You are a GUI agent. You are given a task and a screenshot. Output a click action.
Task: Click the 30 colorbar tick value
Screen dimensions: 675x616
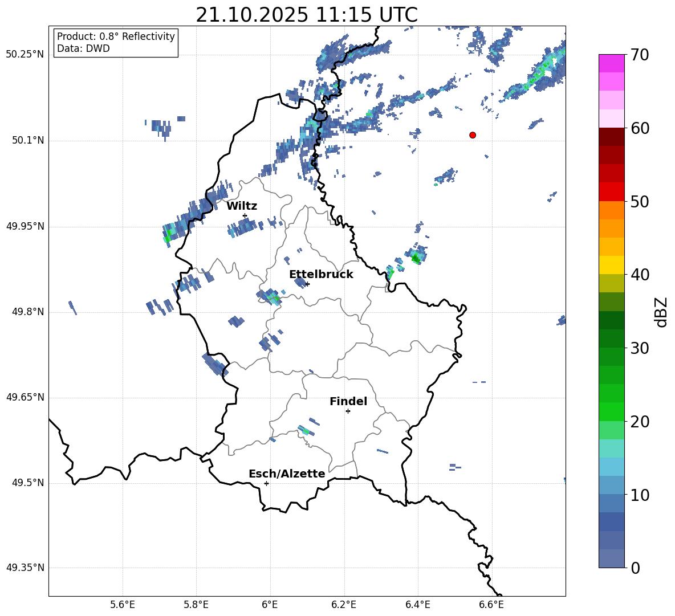(640, 348)
